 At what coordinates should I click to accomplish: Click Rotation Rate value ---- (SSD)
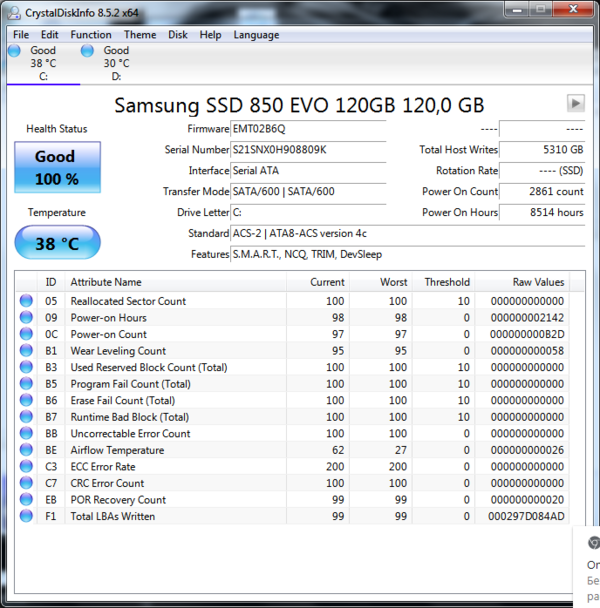coord(542,171)
